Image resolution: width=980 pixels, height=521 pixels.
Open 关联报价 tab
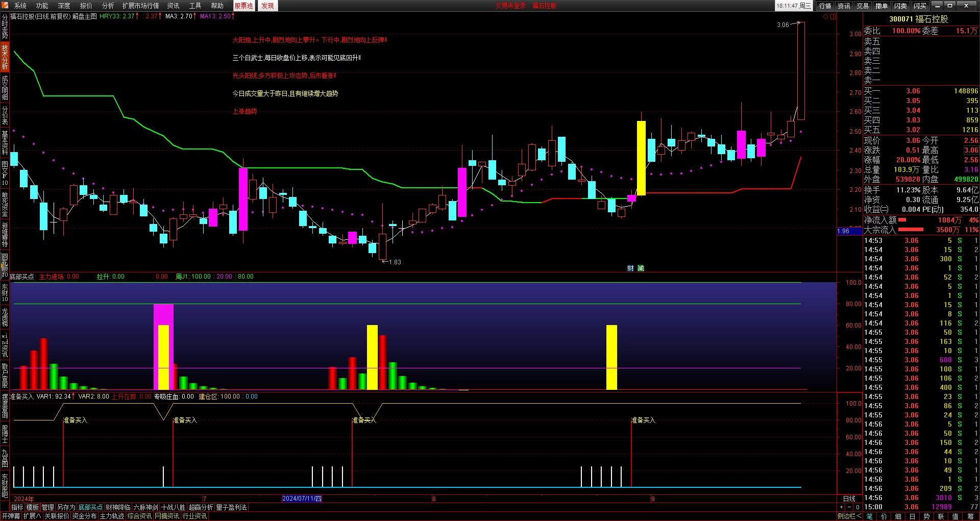coord(57,516)
